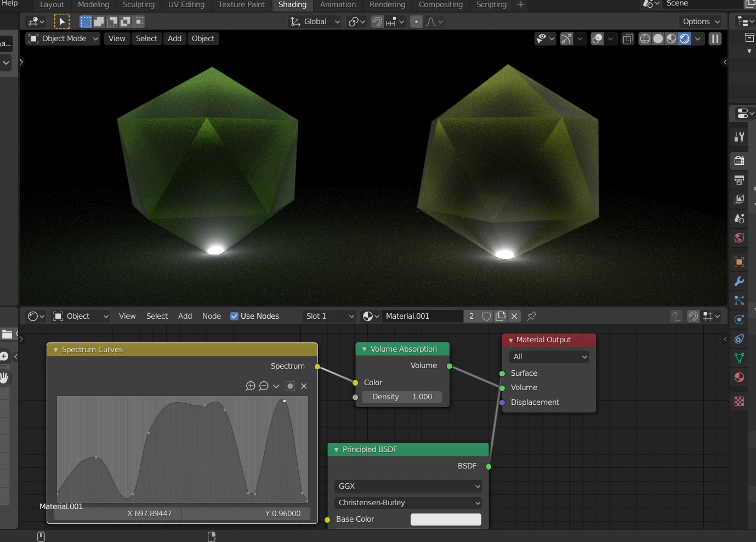
Task: Expand the viewport shading options arrow
Action: point(697,38)
